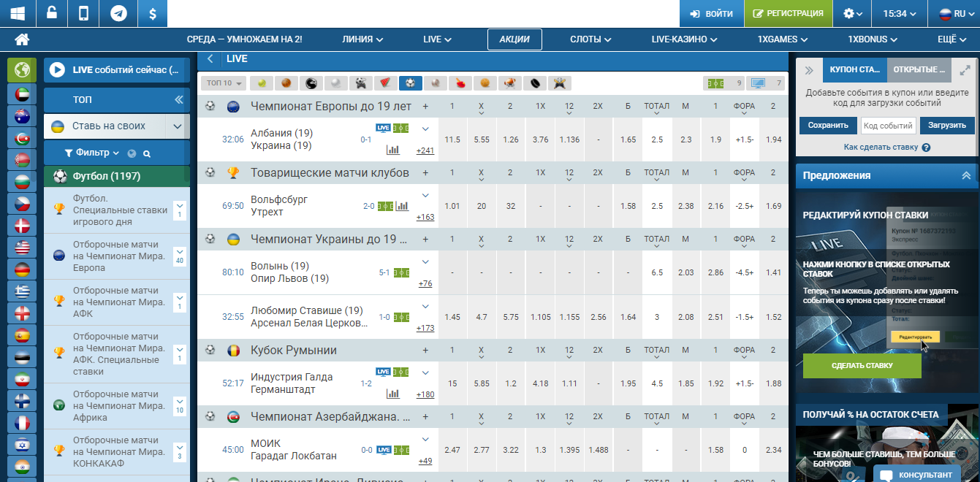Select the table tennis racket sport icon
This screenshot has height=482, width=980.
pyautogui.click(x=460, y=83)
